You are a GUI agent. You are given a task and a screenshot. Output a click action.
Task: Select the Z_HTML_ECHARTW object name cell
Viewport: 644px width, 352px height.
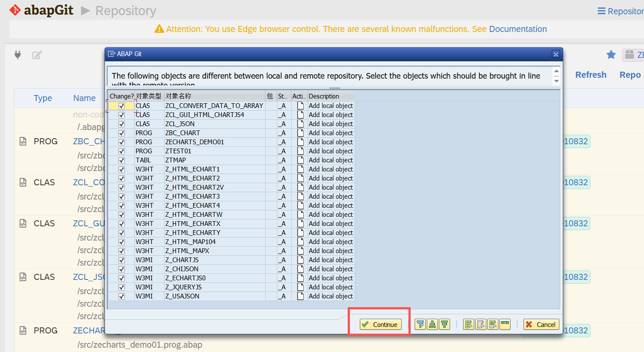point(215,215)
